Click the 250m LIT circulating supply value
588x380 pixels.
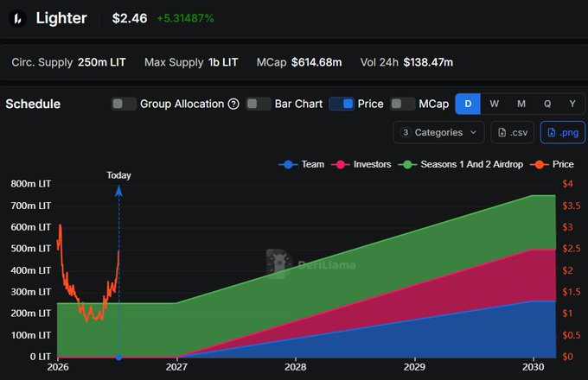[x=102, y=62]
